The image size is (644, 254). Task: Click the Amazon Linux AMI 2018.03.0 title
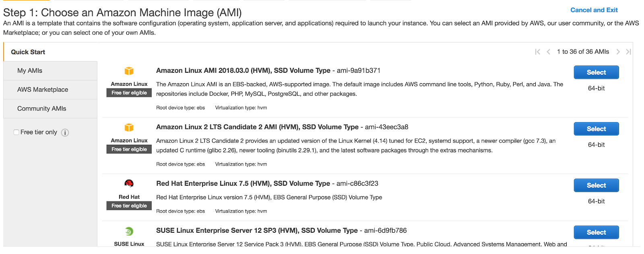tap(243, 71)
